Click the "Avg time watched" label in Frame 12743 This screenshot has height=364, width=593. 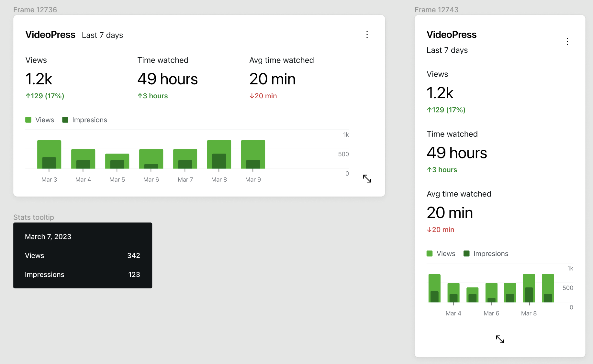tap(459, 194)
